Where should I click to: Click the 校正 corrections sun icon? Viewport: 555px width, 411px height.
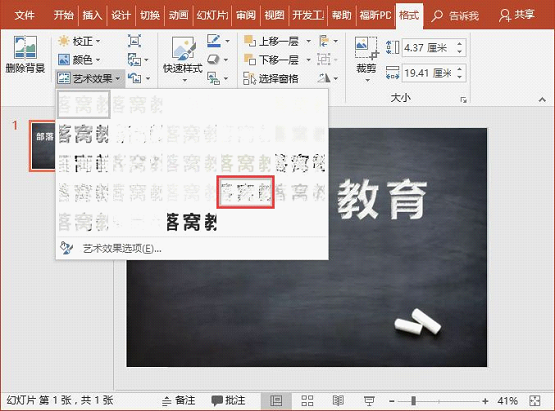[x=63, y=41]
